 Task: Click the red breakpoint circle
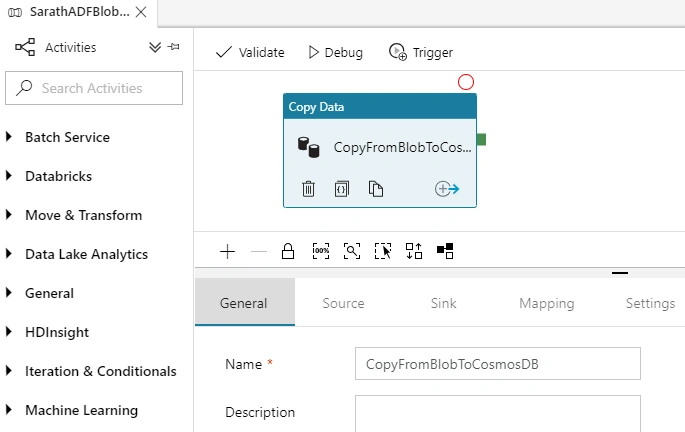[466, 82]
